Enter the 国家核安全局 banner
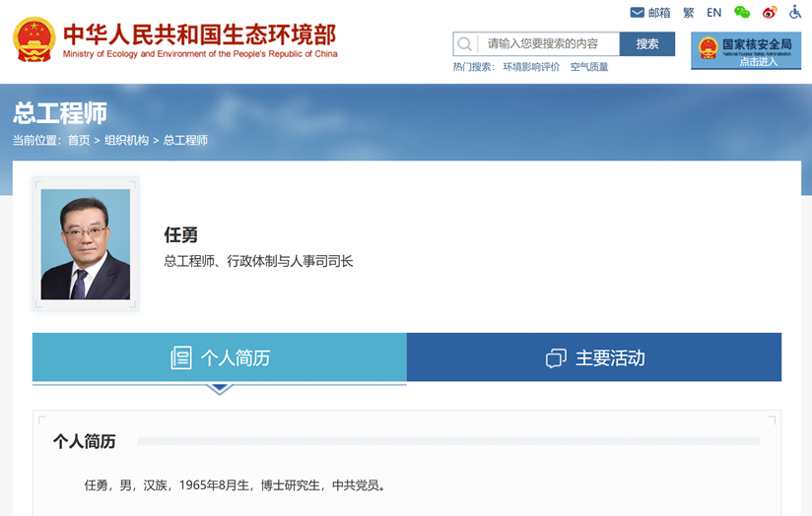 [x=745, y=50]
